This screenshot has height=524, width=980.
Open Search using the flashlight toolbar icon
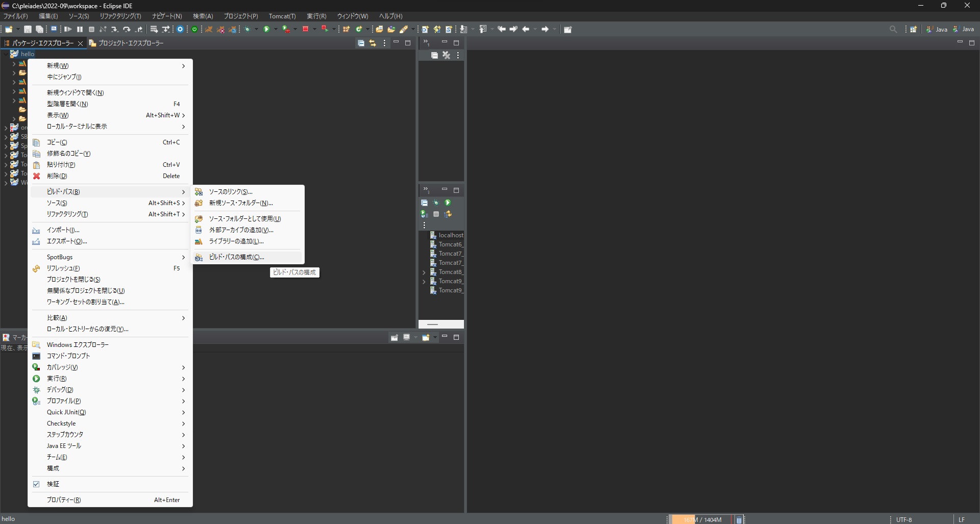click(894, 29)
